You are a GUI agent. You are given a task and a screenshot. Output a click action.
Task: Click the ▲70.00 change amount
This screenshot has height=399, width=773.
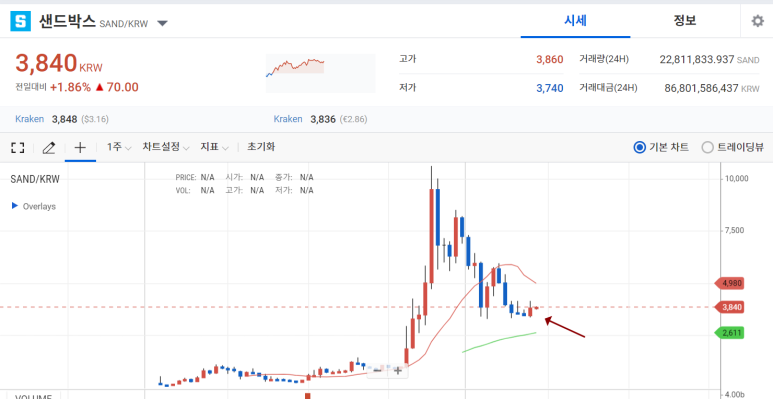[116, 88]
